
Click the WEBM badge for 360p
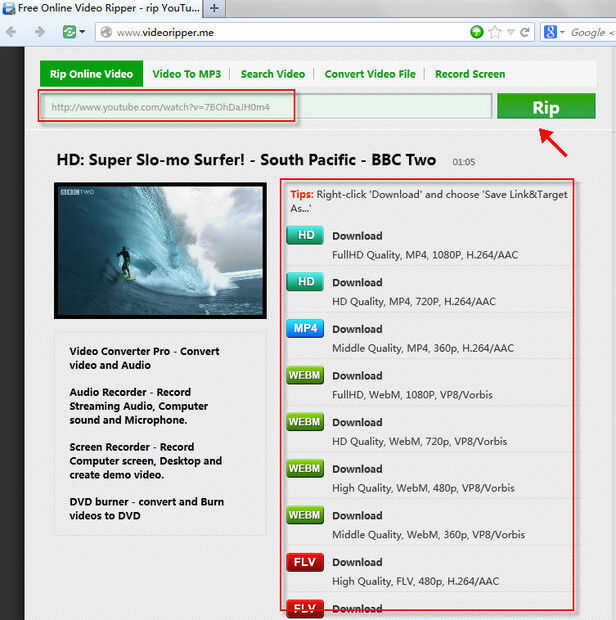pyautogui.click(x=305, y=515)
